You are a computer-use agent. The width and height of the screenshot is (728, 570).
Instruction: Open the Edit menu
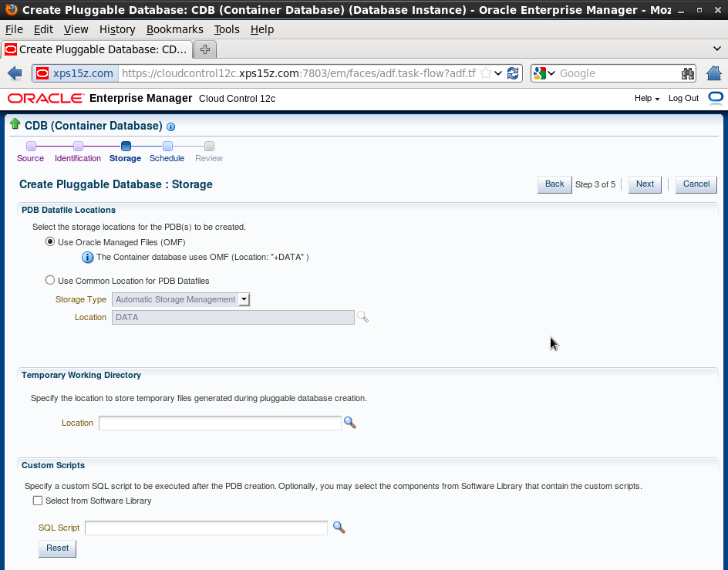(43, 29)
